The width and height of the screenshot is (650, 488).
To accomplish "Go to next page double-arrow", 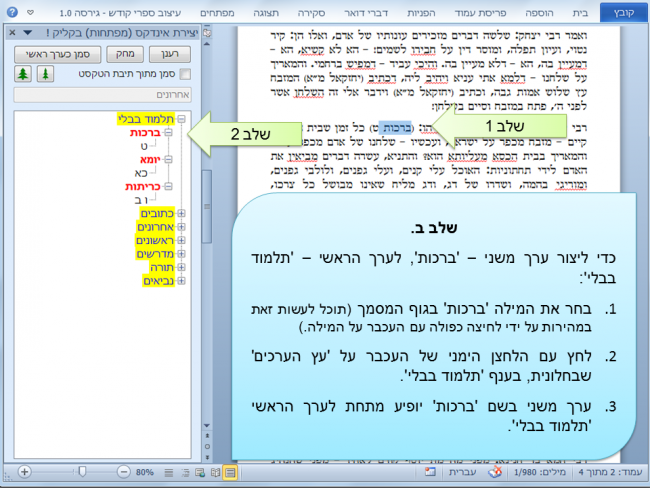I will point(207,457).
